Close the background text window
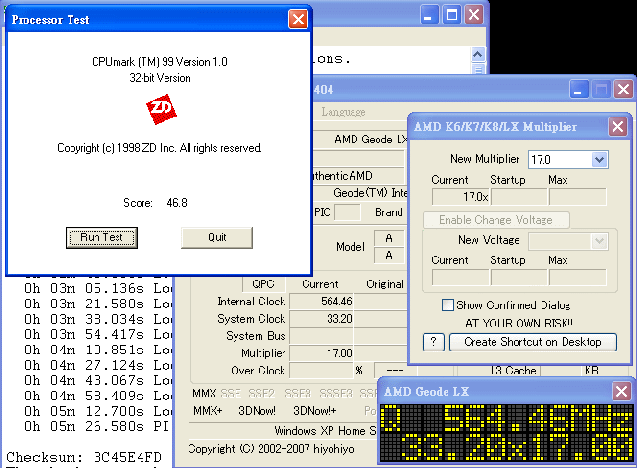This screenshot has width=637, height=468. pyautogui.click(x=474, y=15)
